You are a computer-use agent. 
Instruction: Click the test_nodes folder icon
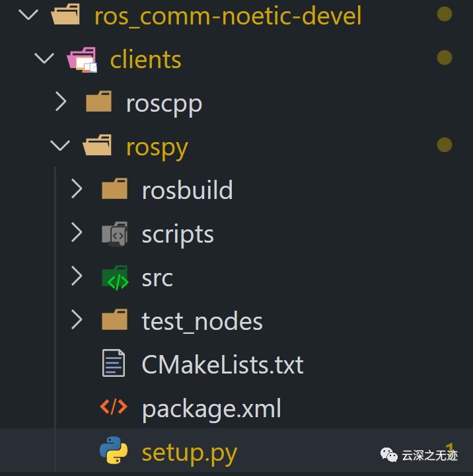115,321
